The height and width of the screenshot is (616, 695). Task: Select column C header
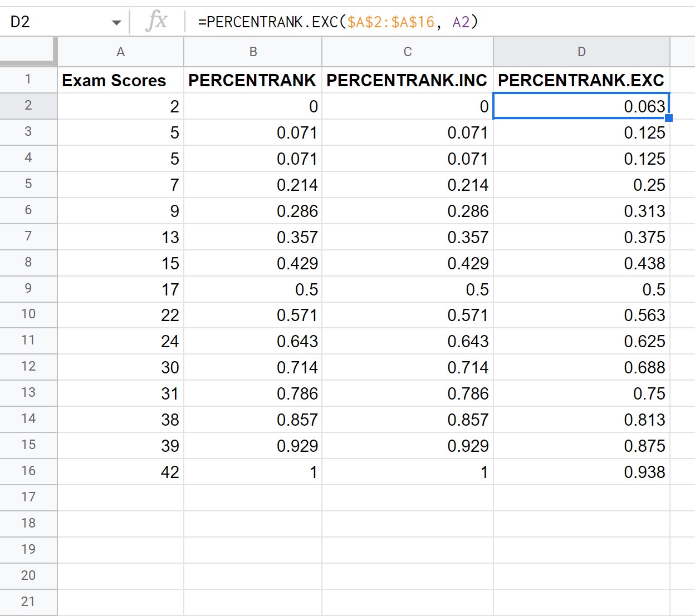click(407, 52)
